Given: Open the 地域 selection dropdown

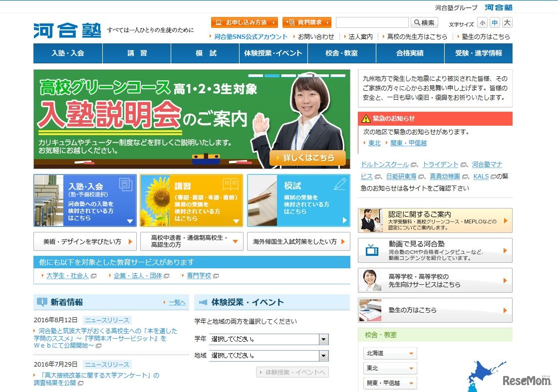Looking at the screenshot, I should pyautogui.click(x=324, y=356).
